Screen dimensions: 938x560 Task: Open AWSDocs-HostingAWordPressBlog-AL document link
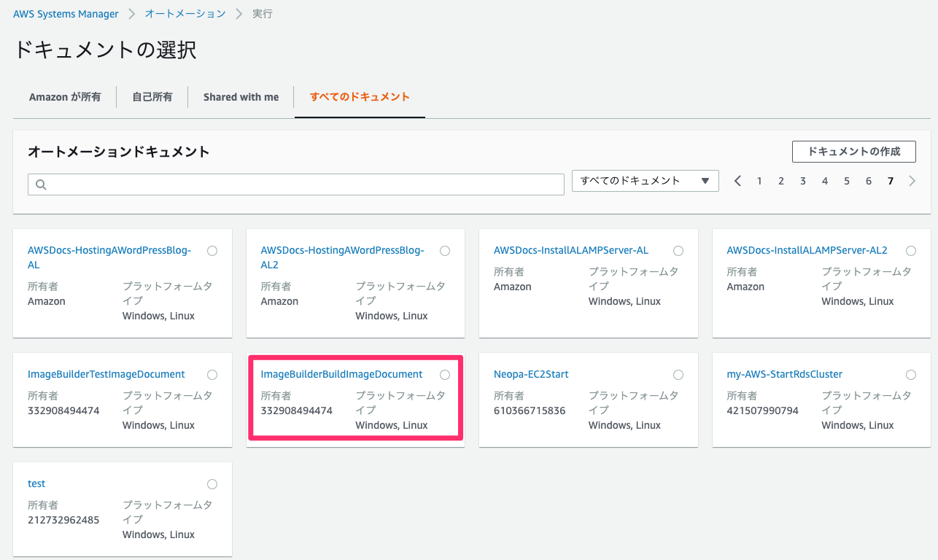[109, 257]
